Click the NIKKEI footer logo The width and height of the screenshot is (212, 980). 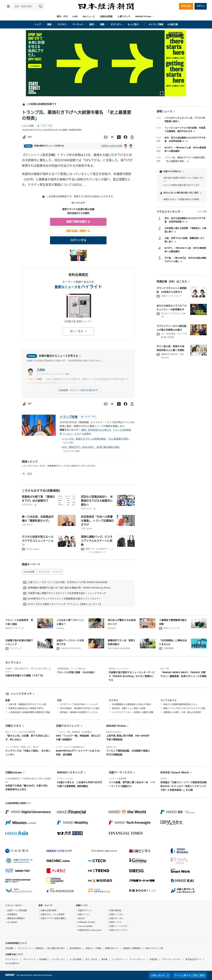tap(10, 975)
